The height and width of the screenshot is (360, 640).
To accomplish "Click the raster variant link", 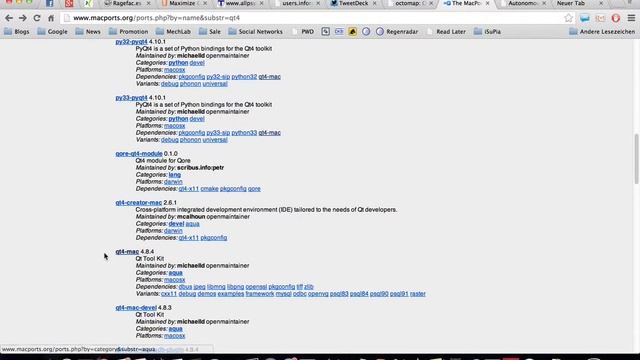I will pos(418,293).
